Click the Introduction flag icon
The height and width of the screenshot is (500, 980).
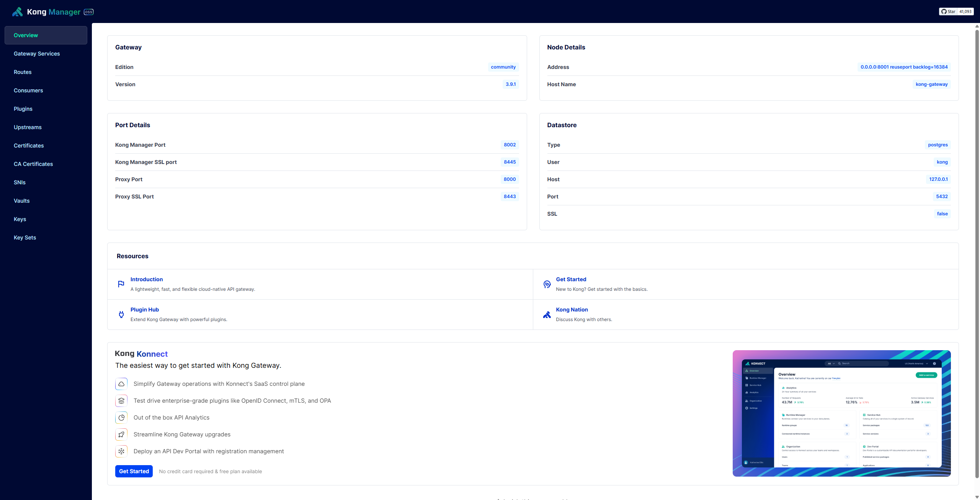[121, 284]
